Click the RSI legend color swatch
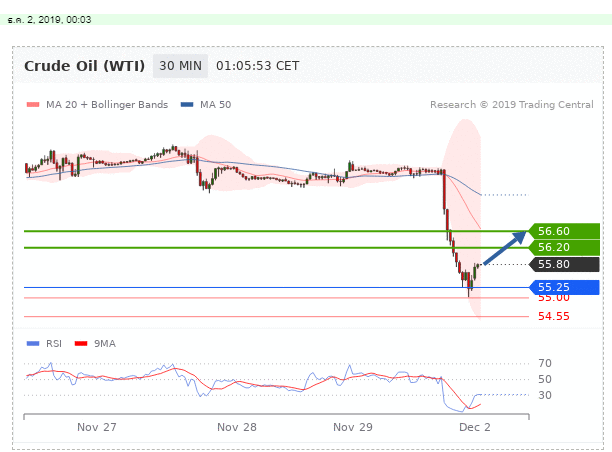This screenshot has width=612, height=452. (x=33, y=343)
